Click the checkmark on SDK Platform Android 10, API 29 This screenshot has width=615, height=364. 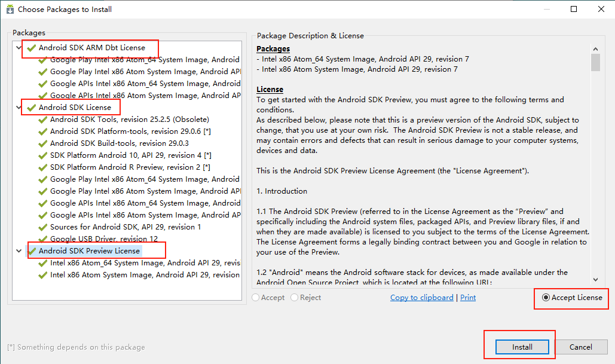43,155
